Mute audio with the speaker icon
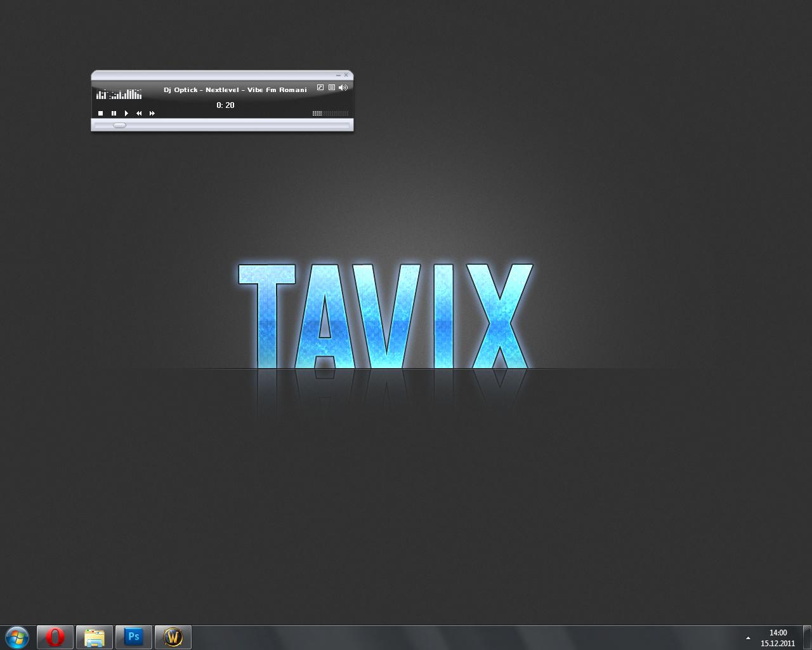This screenshot has height=650, width=812. click(x=343, y=88)
